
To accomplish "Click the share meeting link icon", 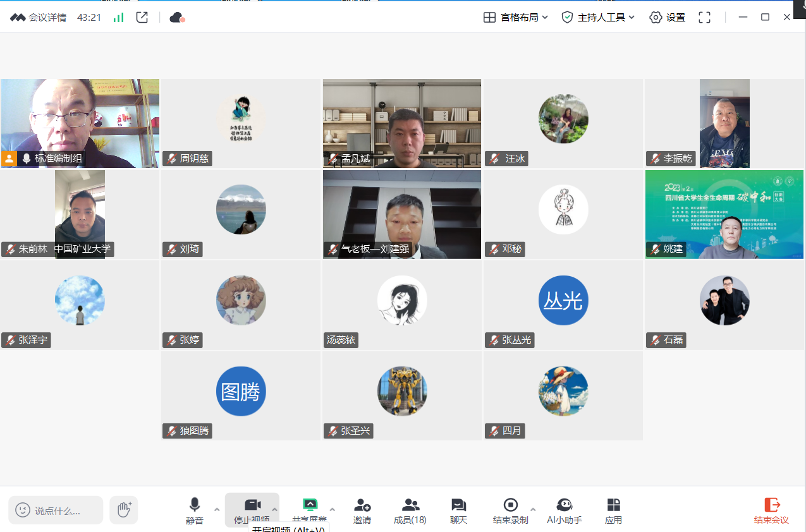I will 142,17.
